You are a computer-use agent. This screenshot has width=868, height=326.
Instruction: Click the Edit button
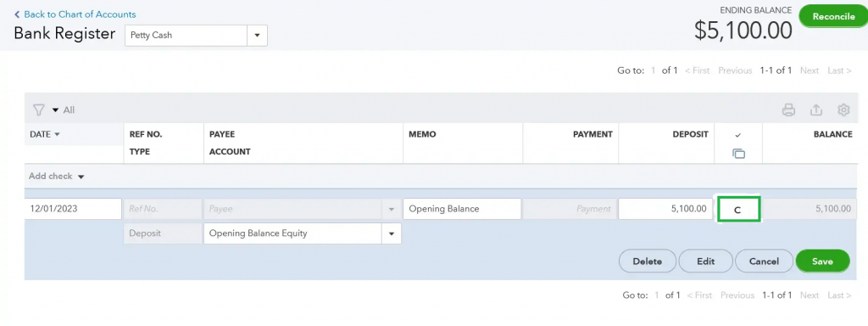pos(706,261)
